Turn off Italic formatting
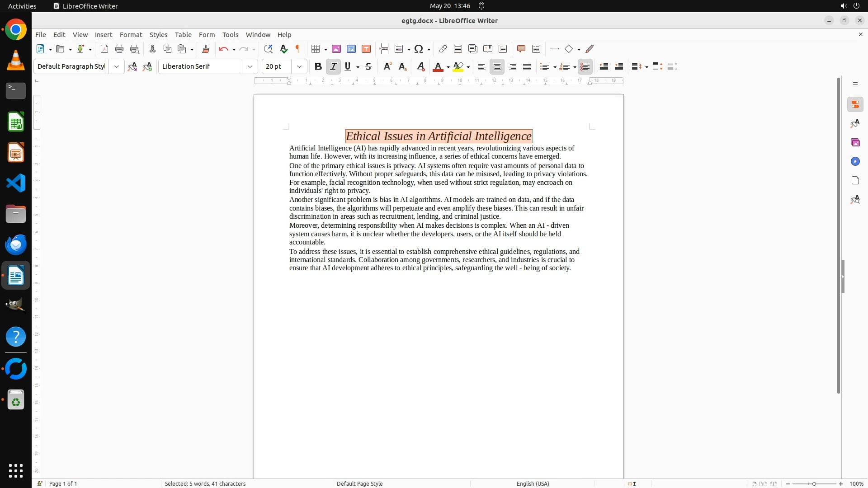 point(333,66)
